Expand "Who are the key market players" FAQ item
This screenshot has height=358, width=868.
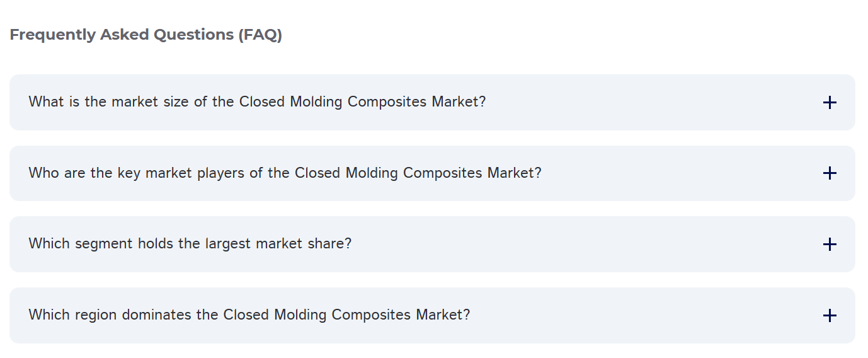[432, 173]
